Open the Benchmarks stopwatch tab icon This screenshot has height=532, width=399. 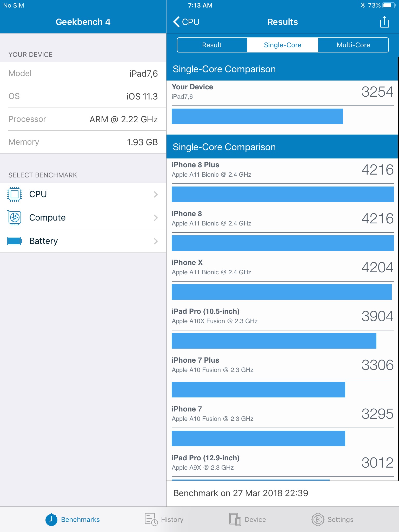tap(51, 520)
